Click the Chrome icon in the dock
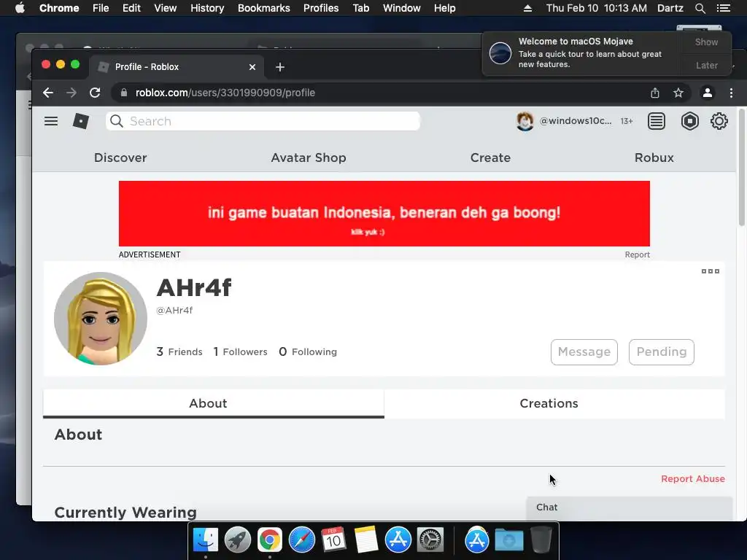This screenshot has height=560, width=747. tap(270, 540)
